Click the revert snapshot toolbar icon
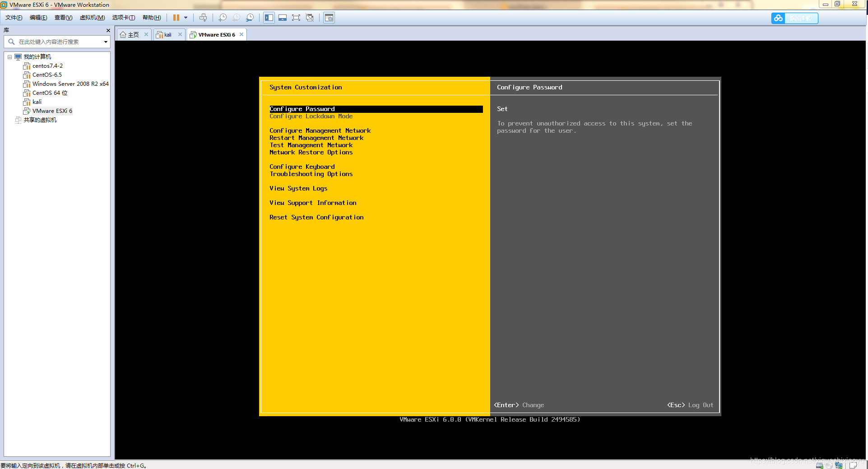The image size is (868, 469). 236,18
